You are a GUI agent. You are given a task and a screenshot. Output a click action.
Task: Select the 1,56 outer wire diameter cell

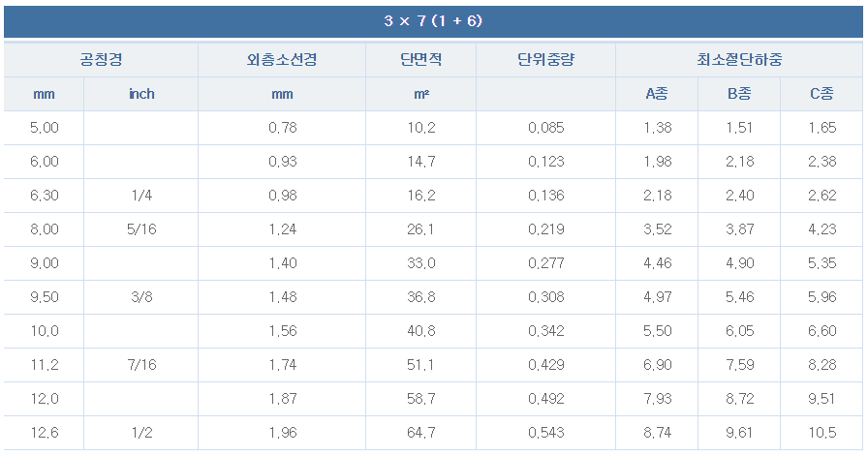click(282, 331)
